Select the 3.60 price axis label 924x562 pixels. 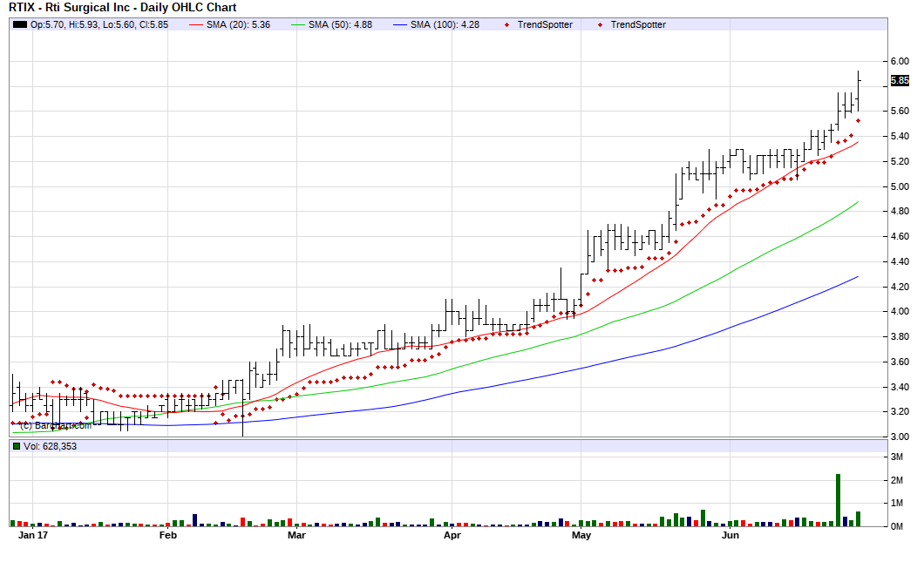900,362
